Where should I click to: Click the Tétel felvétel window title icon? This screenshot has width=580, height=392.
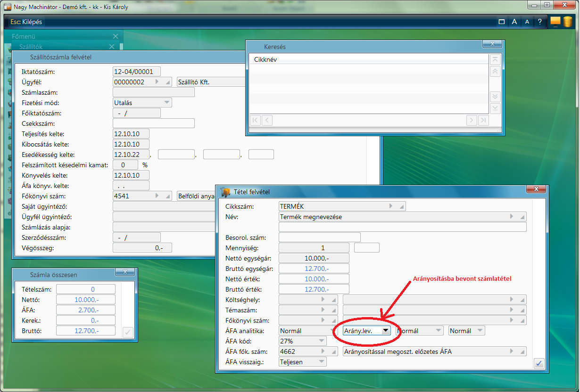pos(225,191)
